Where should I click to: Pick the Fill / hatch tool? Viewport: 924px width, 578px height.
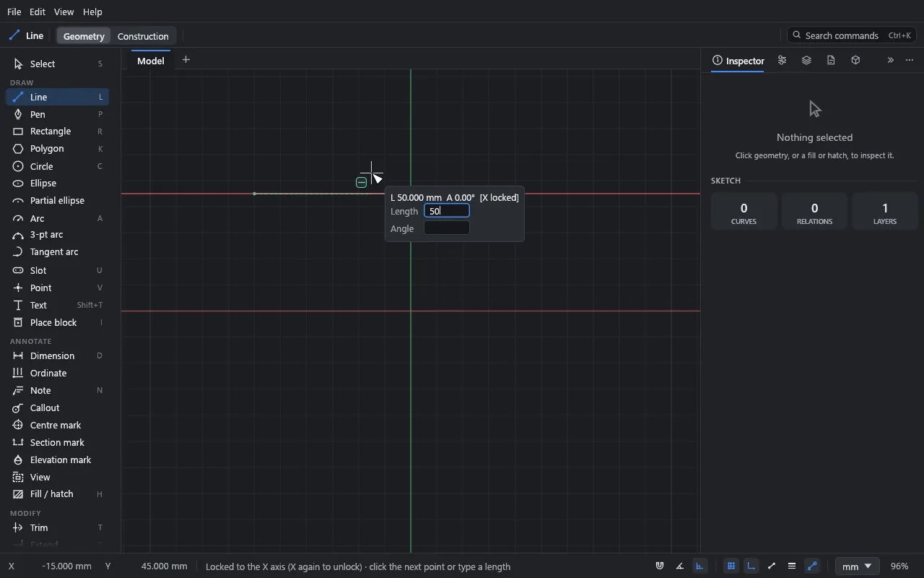[58, 494]
